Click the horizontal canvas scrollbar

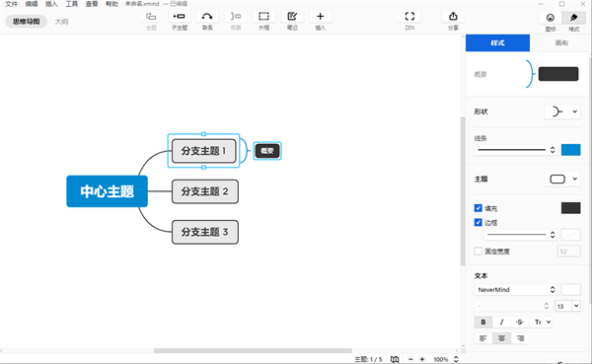point(253,351)
